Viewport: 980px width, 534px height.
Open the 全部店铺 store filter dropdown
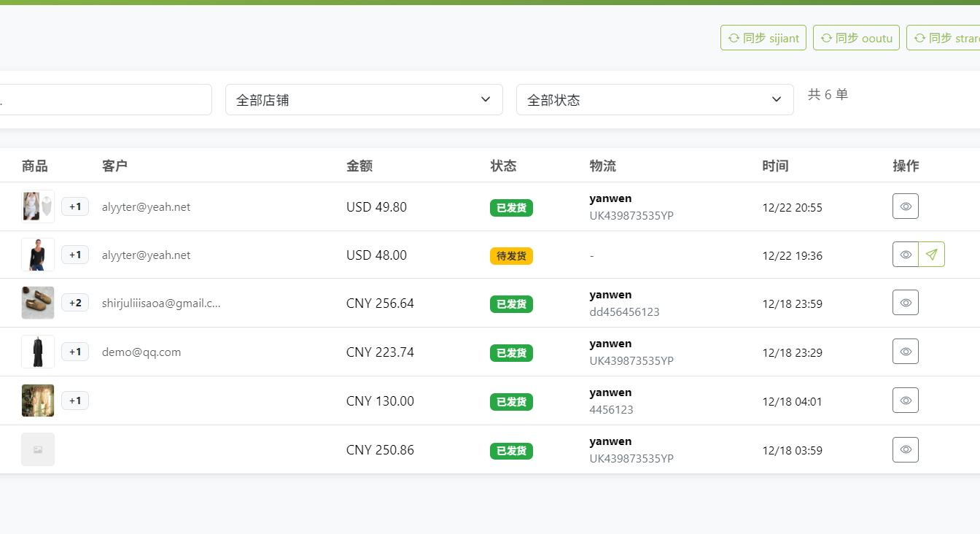[364, 99]
